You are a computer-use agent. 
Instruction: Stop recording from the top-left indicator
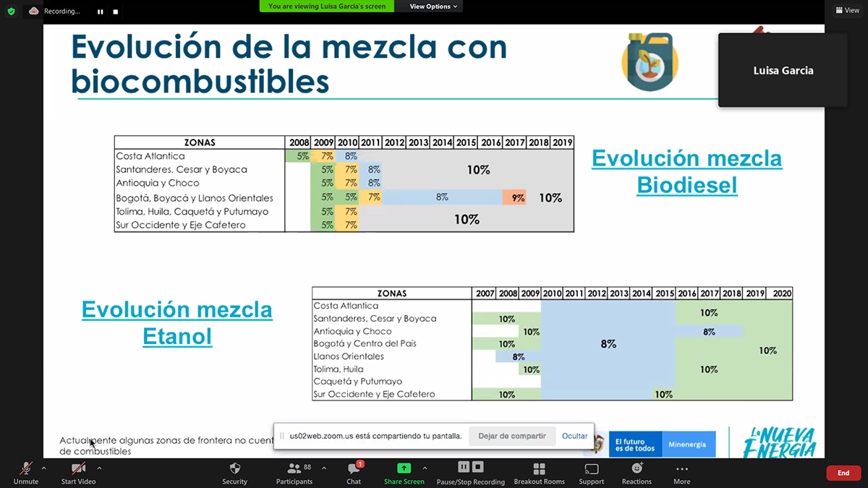pos(116,12)
